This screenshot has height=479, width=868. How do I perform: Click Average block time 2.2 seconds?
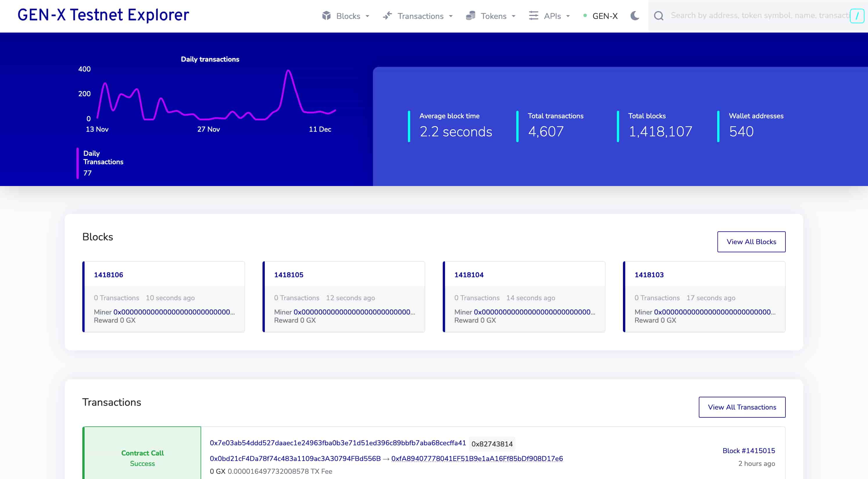[x=456, y=131]
